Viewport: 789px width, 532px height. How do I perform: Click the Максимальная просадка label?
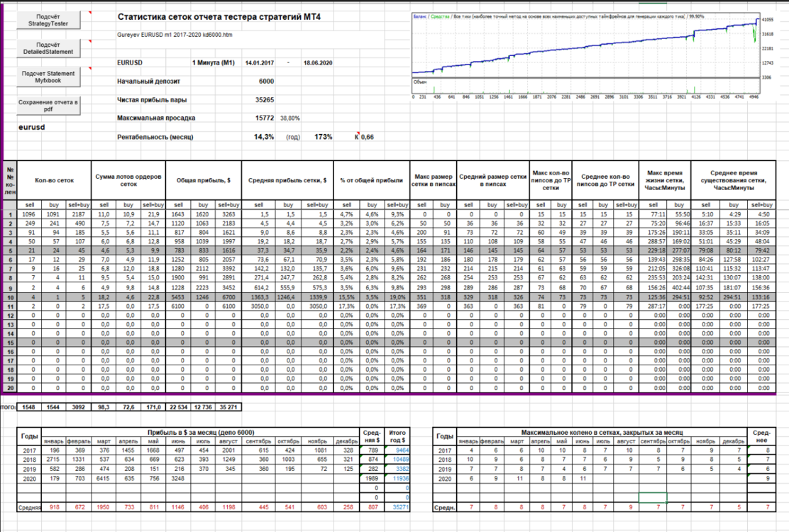tap(156, 118)
